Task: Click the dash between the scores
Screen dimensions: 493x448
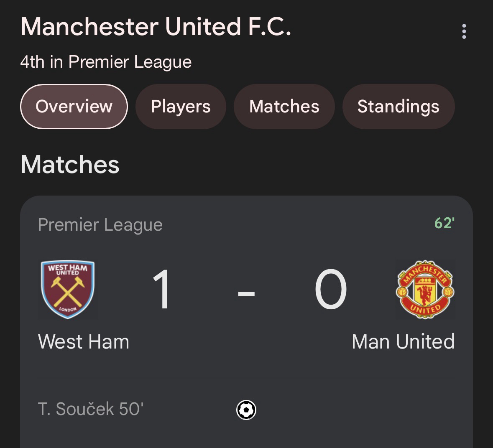Action: point(246,293)
